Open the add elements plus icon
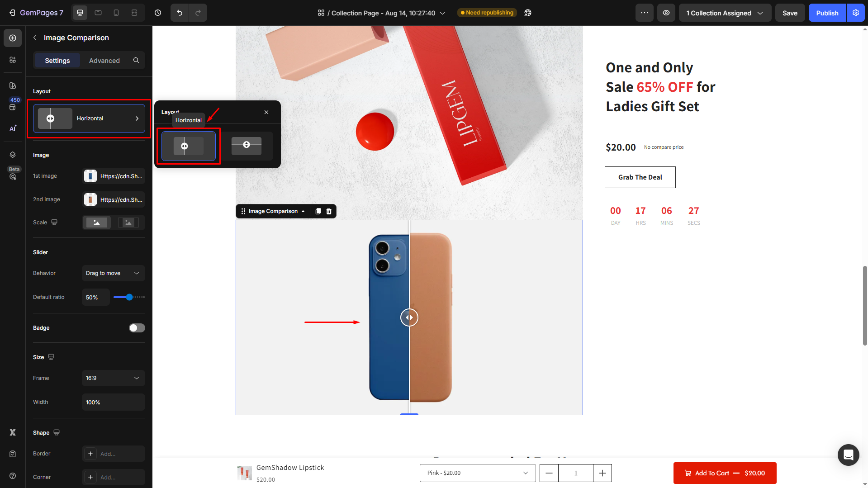The height and width of the screenshot is (488, 868). coord(13,38)
